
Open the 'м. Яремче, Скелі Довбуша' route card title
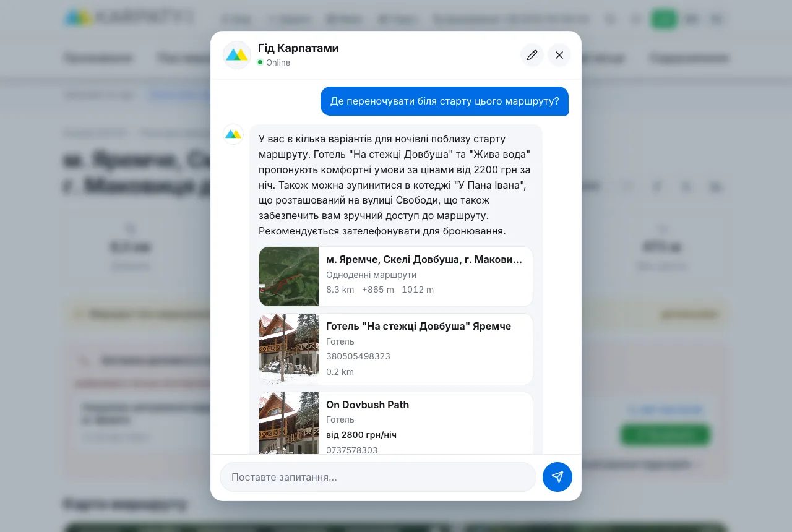[x=424, y=259]
